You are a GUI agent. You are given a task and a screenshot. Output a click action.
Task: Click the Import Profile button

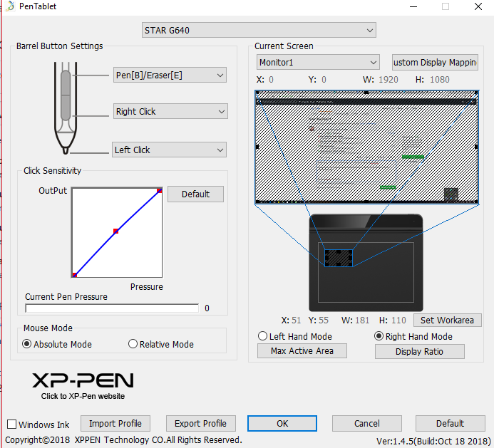coord(115,424)
